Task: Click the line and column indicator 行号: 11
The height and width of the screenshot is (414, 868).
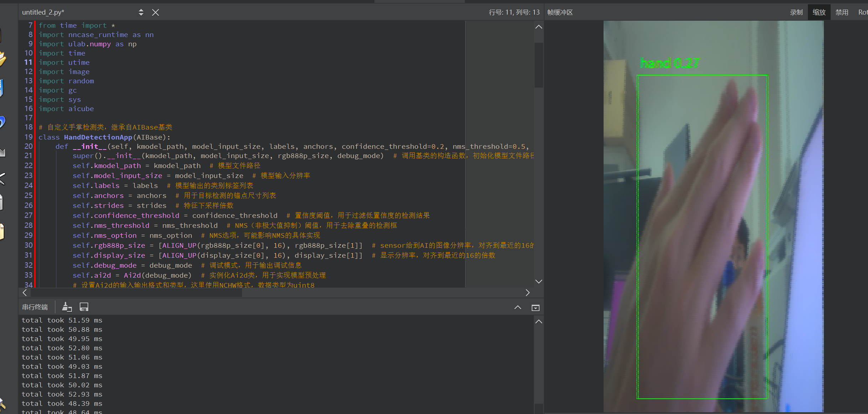Action: [x=514, y=12]
